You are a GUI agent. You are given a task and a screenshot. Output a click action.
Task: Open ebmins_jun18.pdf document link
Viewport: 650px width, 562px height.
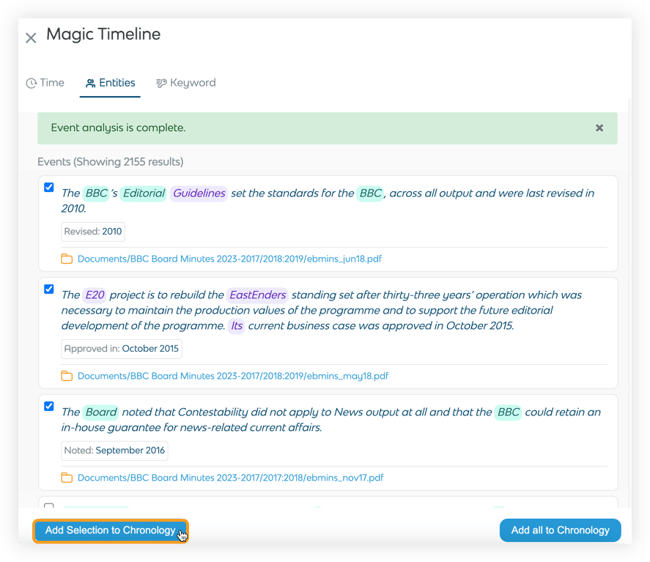click(x=230, y=259)
